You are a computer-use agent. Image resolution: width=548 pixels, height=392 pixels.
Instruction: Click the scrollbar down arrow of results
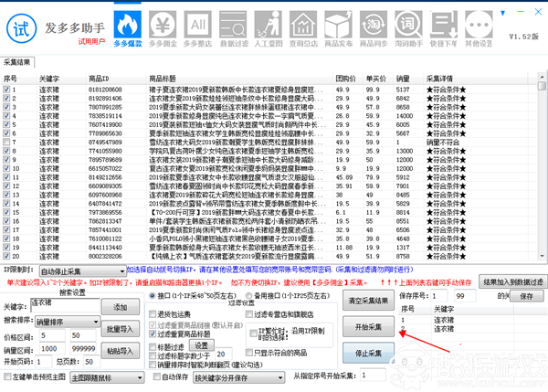(542, 256)
